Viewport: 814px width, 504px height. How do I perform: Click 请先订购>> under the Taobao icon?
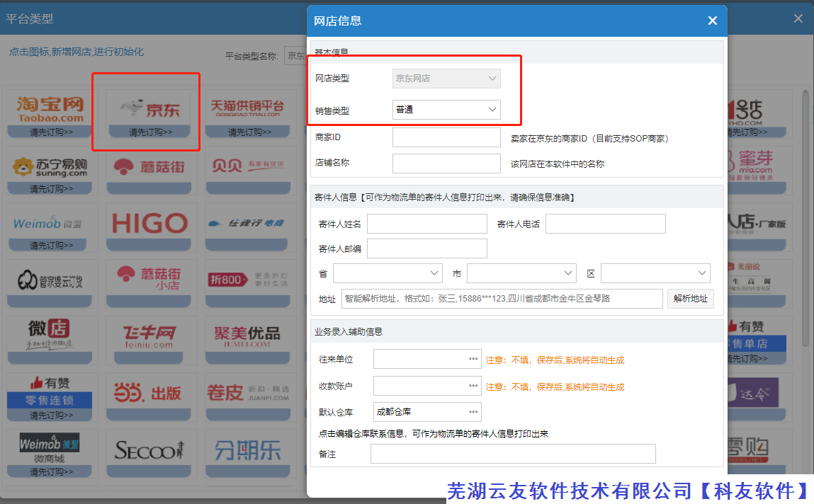pyautogui.click(x=51, y=132)
